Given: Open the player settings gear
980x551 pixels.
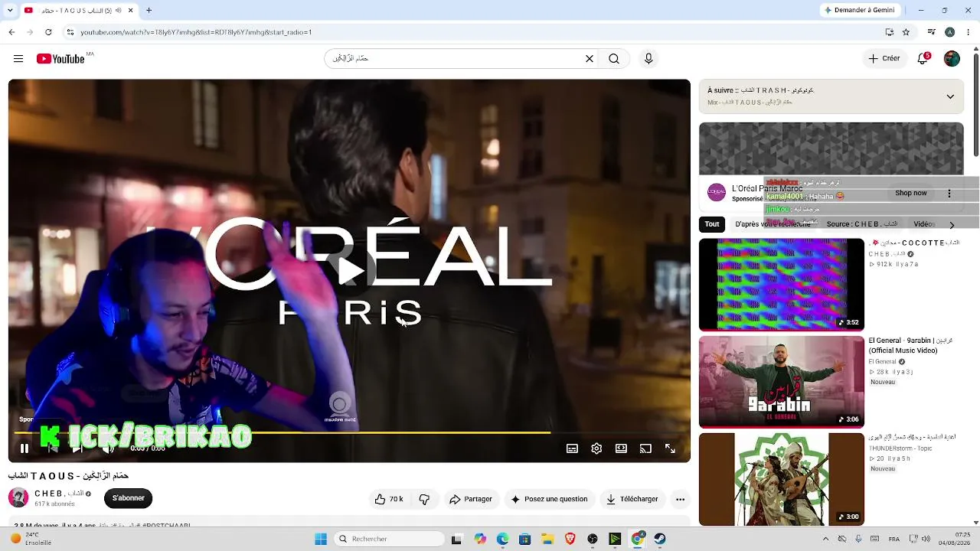Looking at the screenshot, I should pyautogui.click(x=596, y=448).
